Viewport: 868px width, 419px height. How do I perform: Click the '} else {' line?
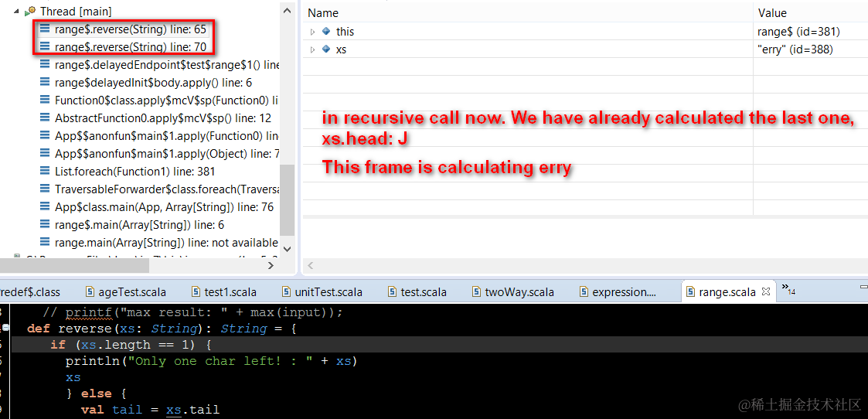click(97, 394)
